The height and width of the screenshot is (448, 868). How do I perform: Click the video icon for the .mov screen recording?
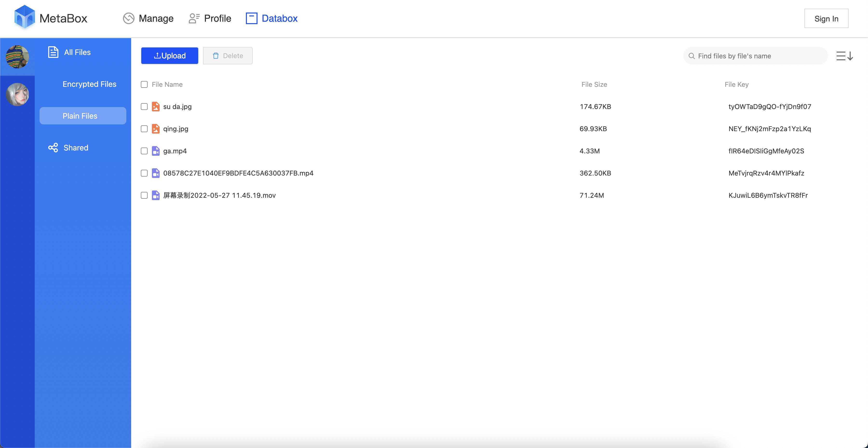155,195
